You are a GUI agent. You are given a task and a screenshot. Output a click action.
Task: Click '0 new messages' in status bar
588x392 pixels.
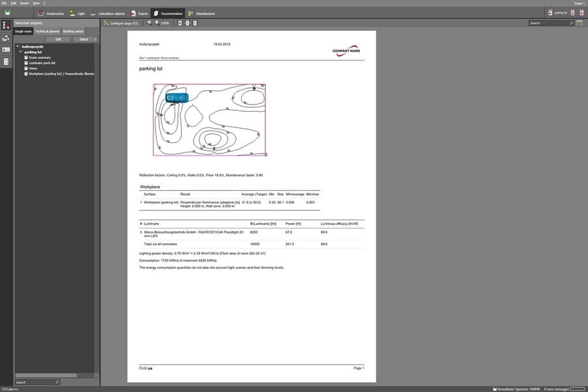(x=557, y=389)
